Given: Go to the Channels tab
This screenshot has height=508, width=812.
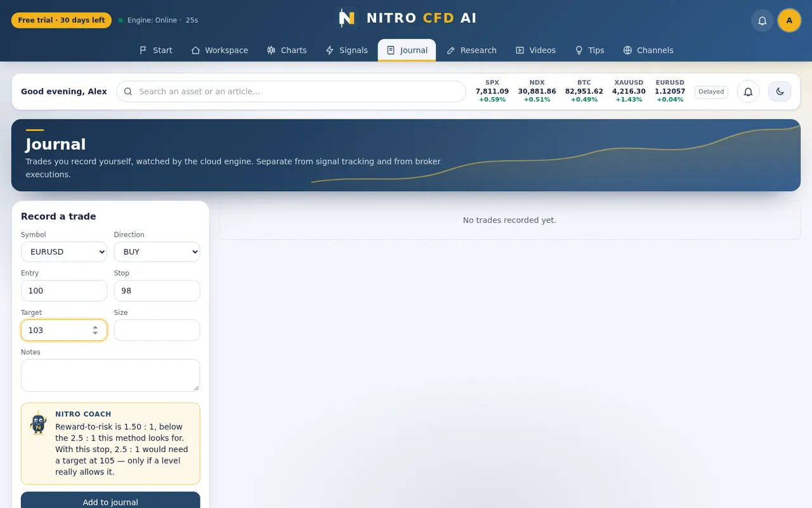Looking at the screenshot, I should (648, 50).
